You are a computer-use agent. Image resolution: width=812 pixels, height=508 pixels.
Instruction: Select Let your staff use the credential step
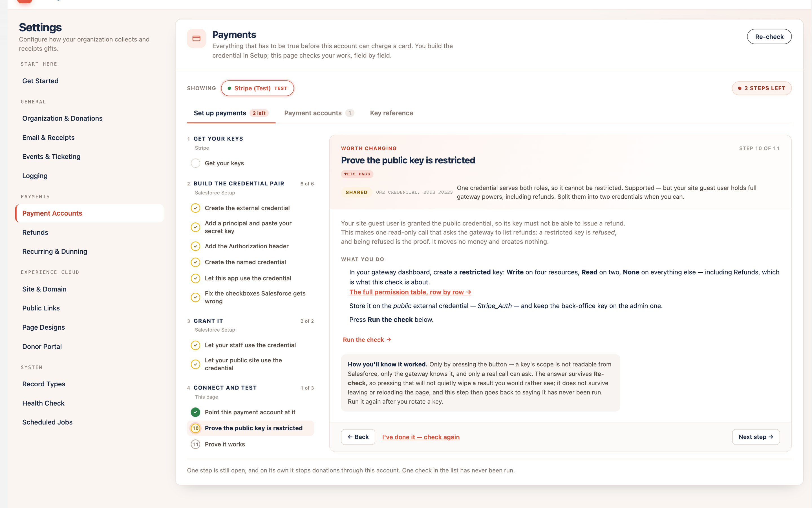pyautogui.click(x=250, y=345)
